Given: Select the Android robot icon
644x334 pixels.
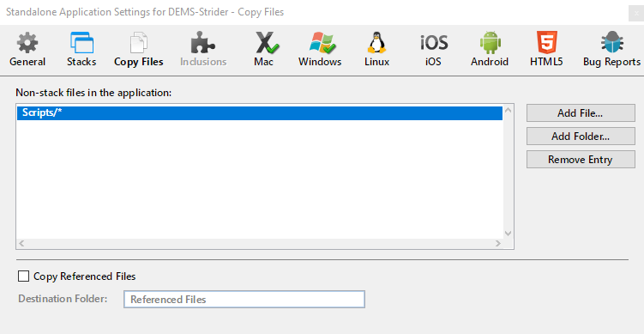Looking at the screenshot, I should click(490, 43).
